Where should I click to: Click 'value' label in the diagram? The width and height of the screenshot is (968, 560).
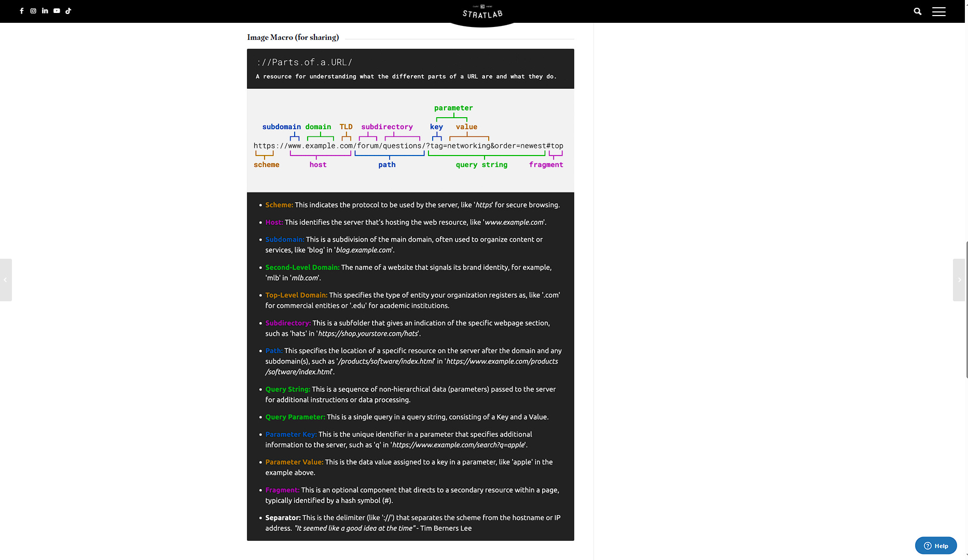466,127
